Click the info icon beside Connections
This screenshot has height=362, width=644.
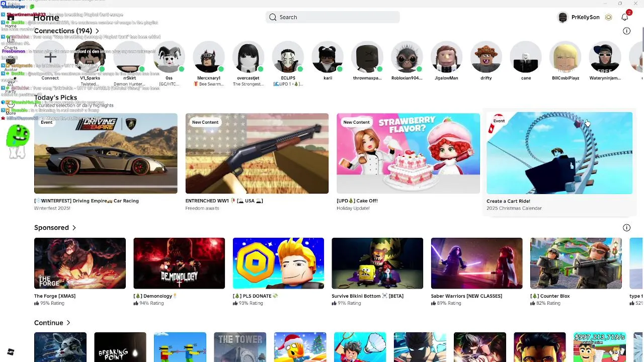(626, 31)
